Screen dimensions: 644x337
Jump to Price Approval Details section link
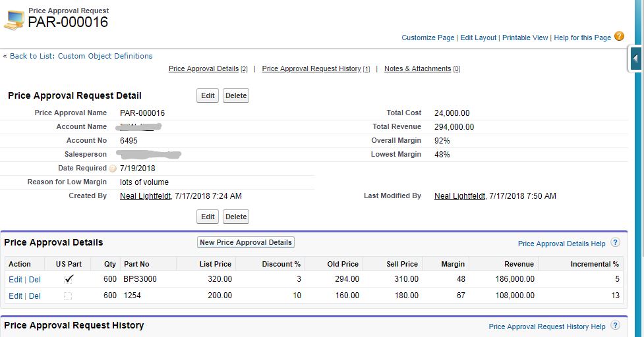point(204,68)
